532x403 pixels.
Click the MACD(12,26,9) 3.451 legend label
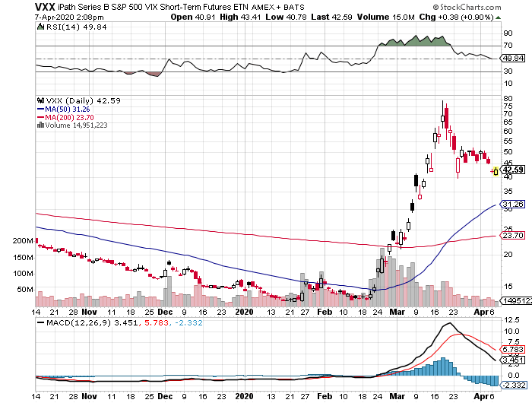(x=92, y=323)
